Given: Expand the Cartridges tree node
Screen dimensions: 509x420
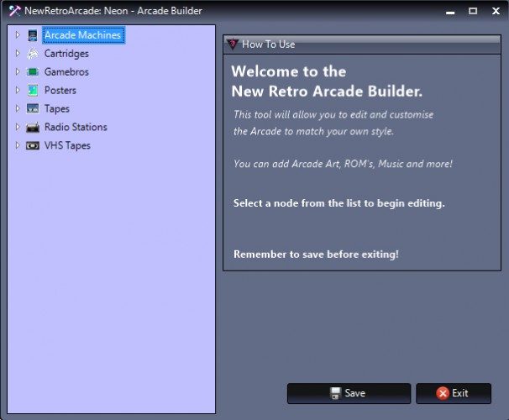Looking at the screenshot, I should click(17, 54).
